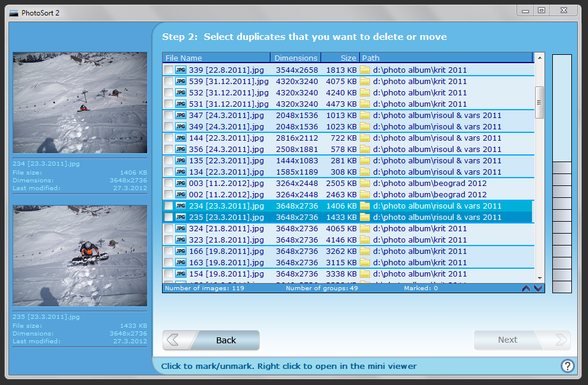
Task: Click the help question mark icon
Action: 567,365
